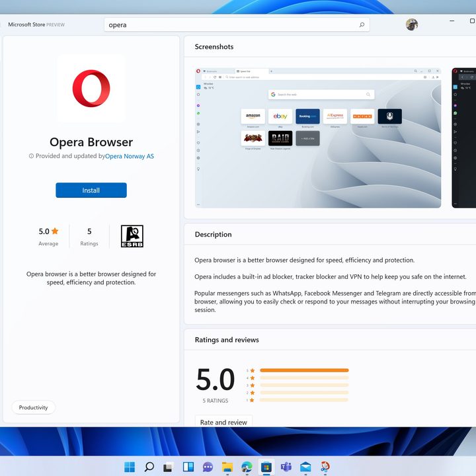Click the 4-star rating bar
This screenshot has height=476, width=476.
coord(304,378)
